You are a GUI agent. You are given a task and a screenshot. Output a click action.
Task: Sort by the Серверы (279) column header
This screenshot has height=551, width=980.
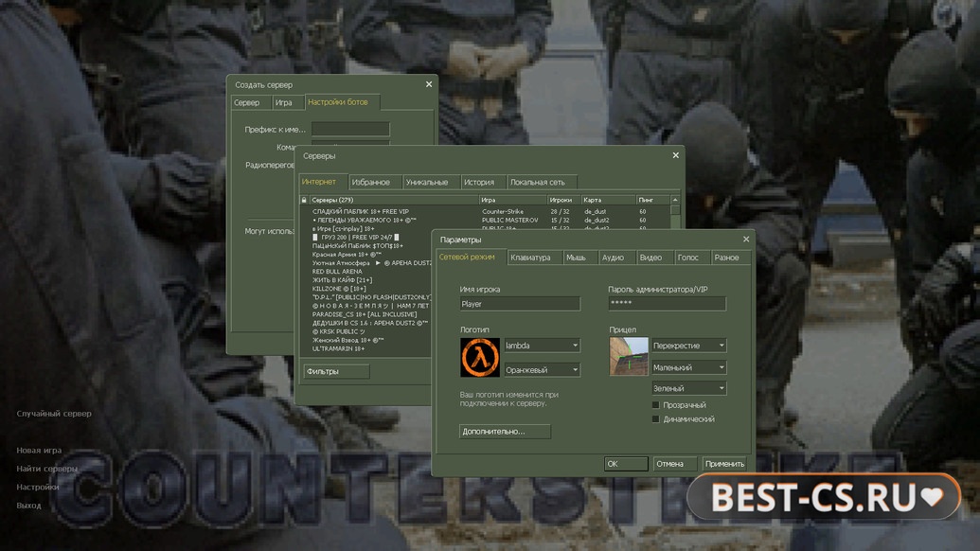(x=395, y=200)
